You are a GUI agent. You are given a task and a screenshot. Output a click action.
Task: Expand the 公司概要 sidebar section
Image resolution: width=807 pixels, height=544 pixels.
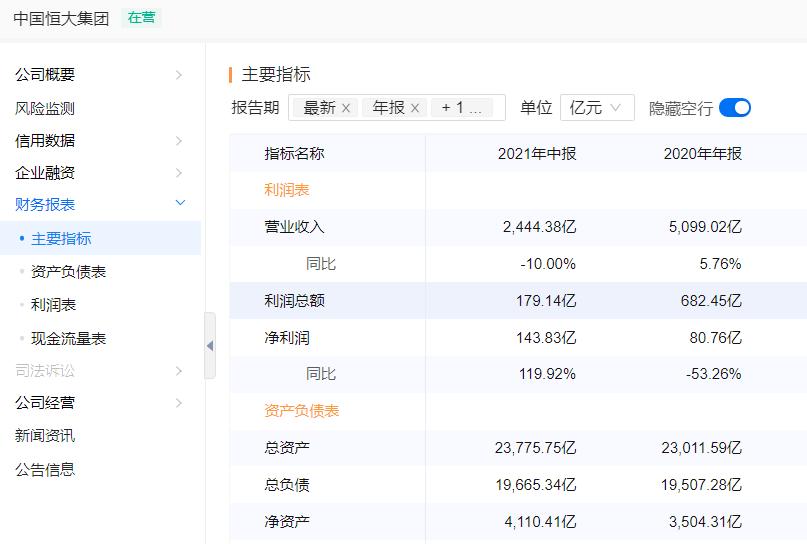[x=179, y=75]
